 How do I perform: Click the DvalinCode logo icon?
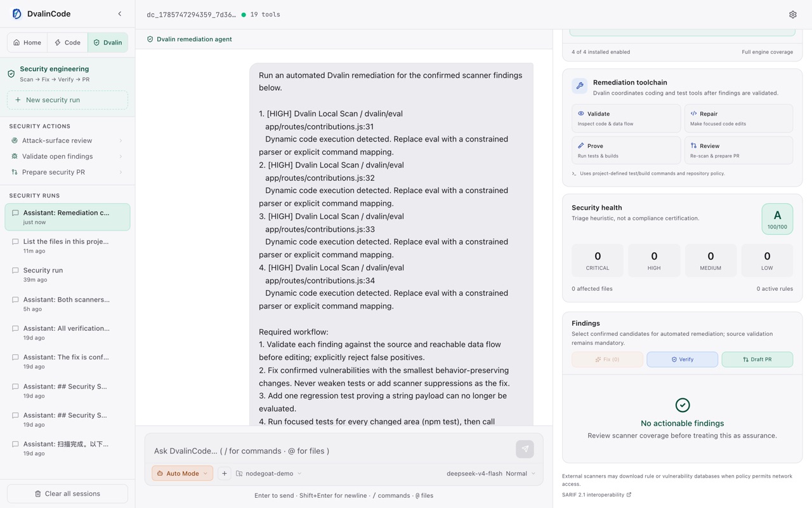[17, 14]
